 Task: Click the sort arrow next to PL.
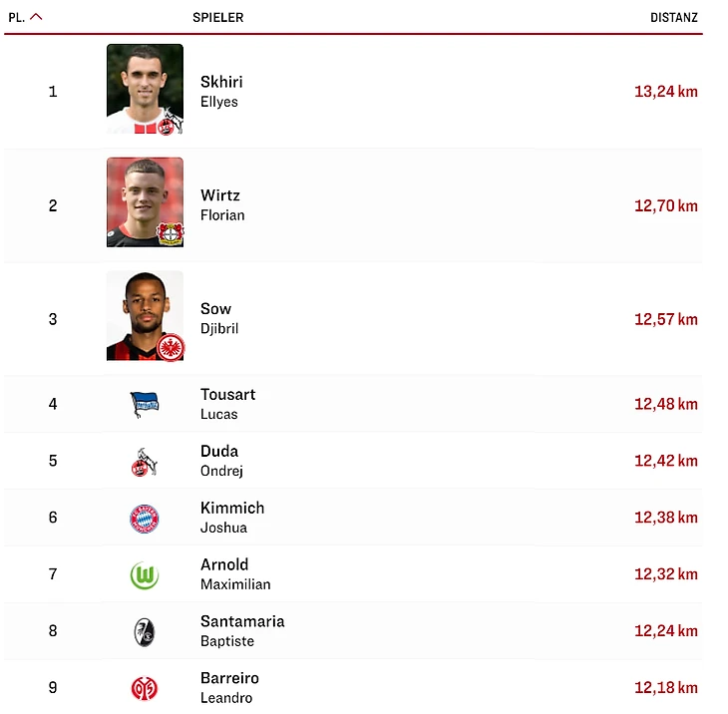tap(36, 17)
